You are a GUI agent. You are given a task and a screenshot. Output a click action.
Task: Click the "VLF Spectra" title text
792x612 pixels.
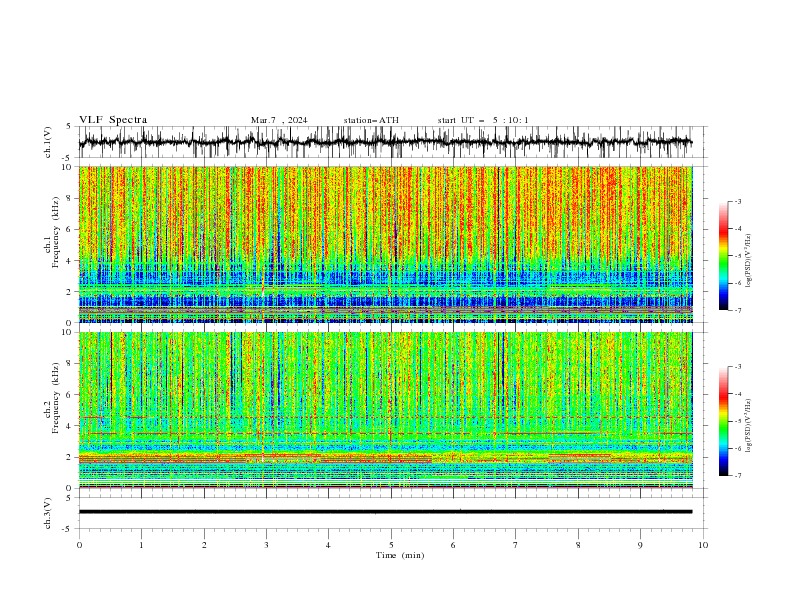click(113, 120)
